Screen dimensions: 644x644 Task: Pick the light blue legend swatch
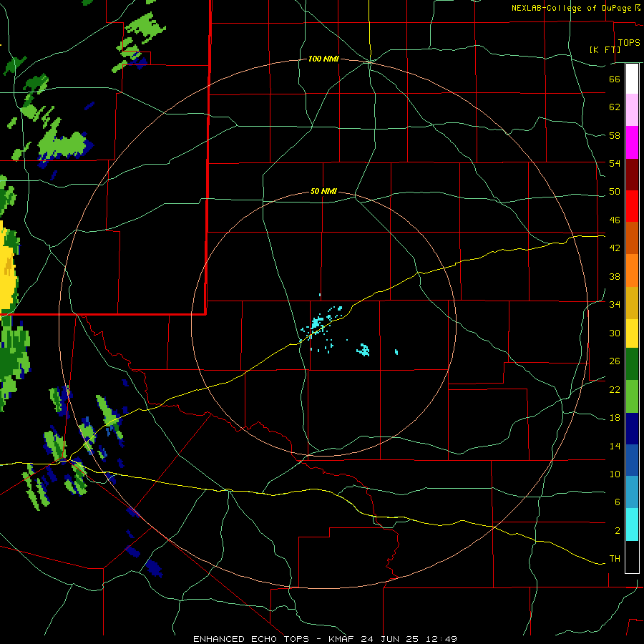tap(632, 492)
